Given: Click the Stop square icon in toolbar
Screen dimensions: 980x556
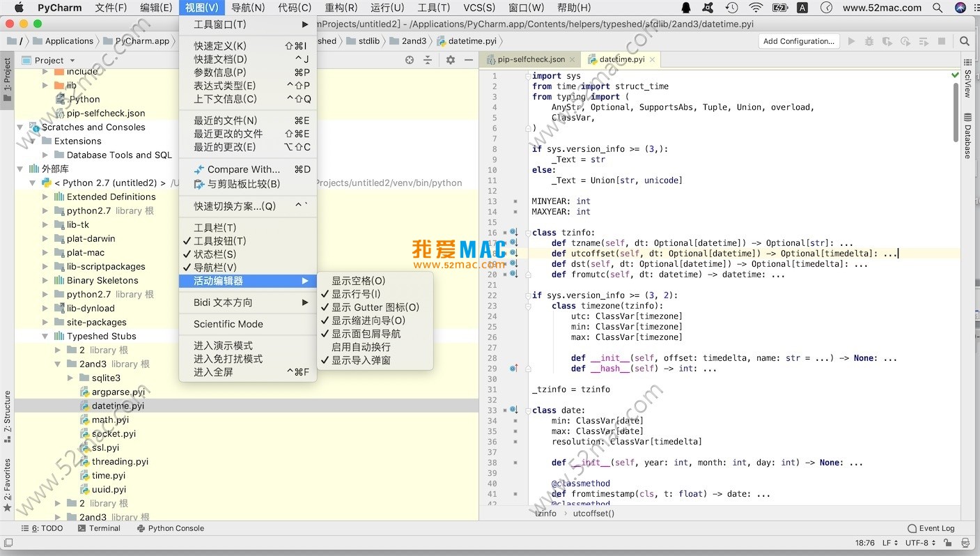Looking at the screenshot, I should (941, 41).
